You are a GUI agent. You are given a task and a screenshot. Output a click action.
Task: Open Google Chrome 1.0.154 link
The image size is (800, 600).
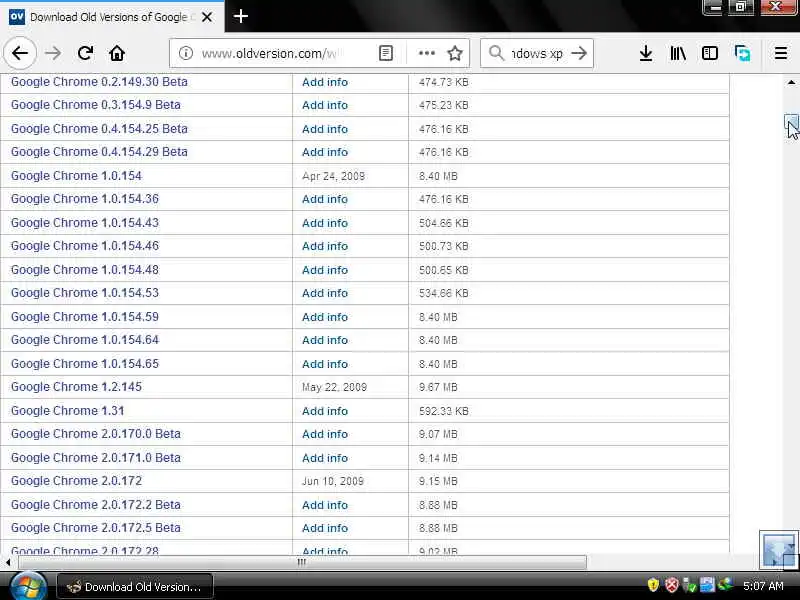[76, 176]
